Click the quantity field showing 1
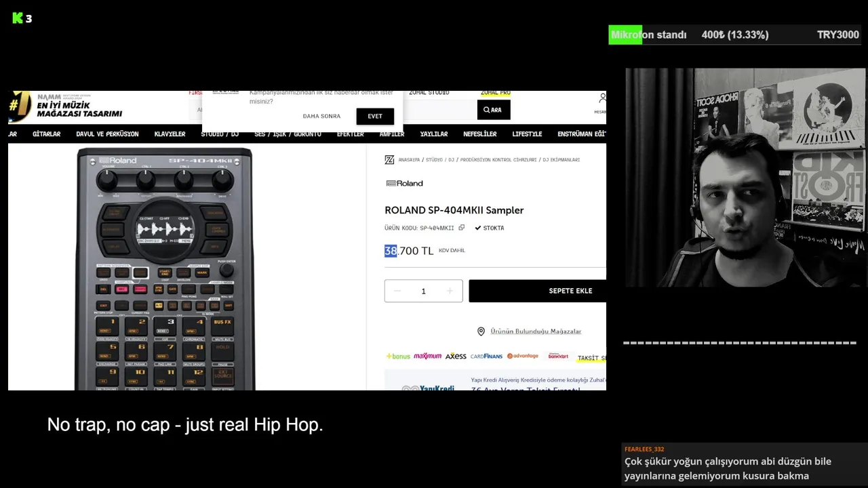Screen dimensions: 868x488 (x=423, y=291)
